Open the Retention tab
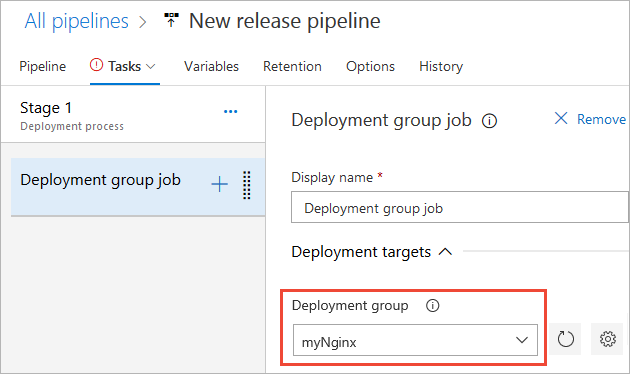This screenshot has height=374, width=630. pyautogui.click(x=292, y=66)
